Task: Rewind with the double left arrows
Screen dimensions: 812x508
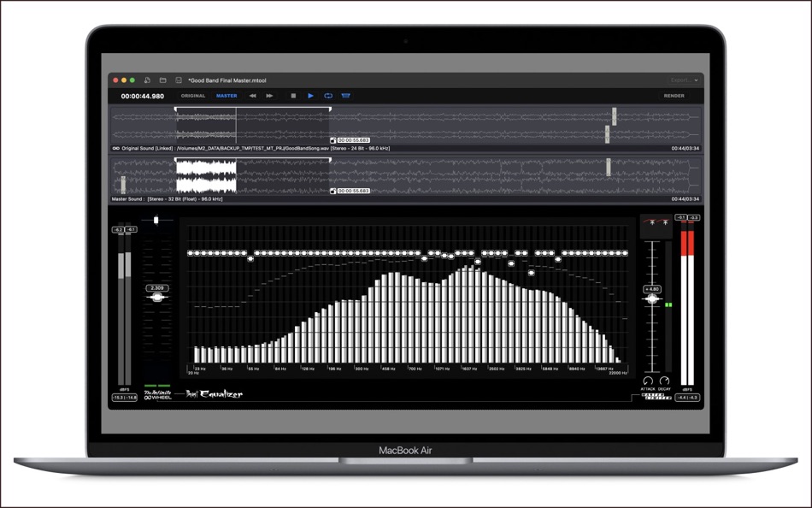Action: [x=253, y=96]
